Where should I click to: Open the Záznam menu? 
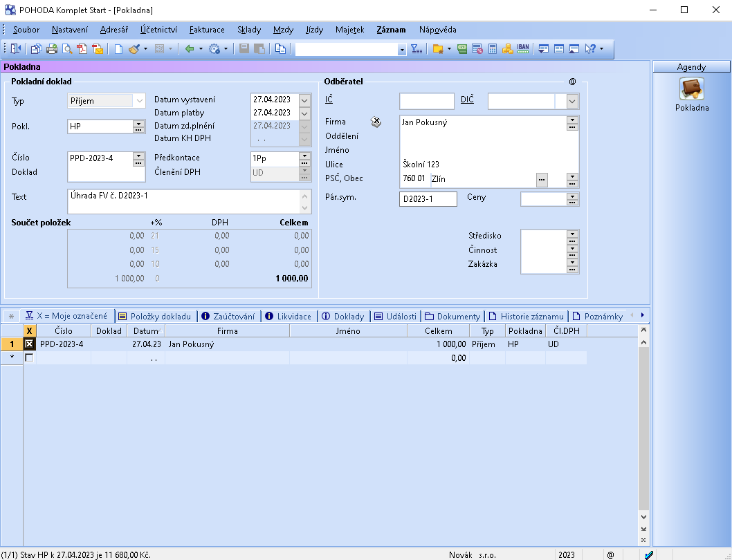(391, 30)
